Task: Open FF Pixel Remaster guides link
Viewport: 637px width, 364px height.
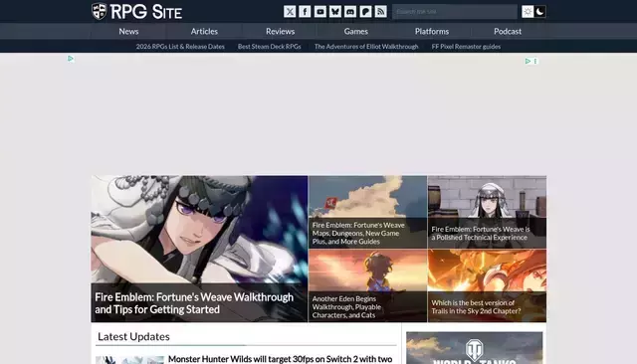Action: 466,47
